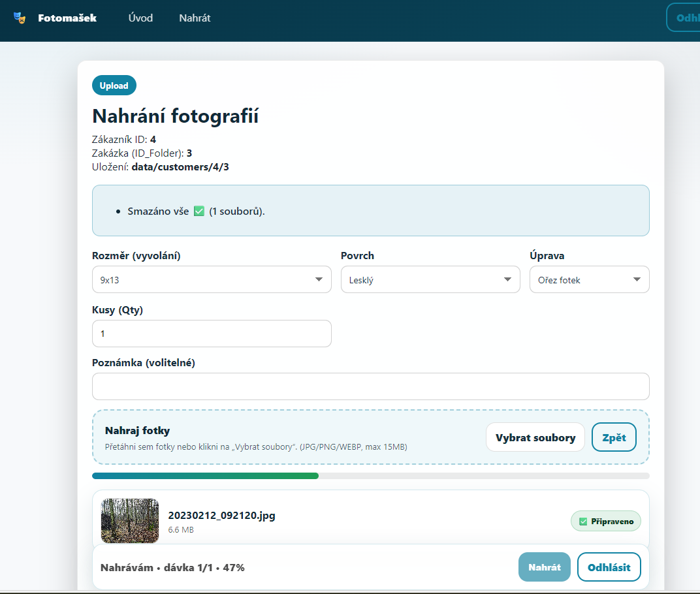Click the Zpět button

click(613, 437)
